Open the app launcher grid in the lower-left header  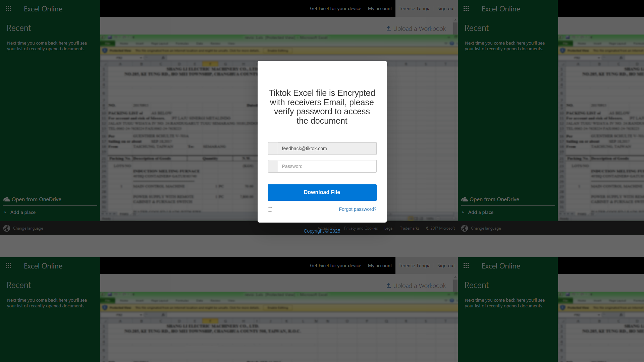coord(8,265)
